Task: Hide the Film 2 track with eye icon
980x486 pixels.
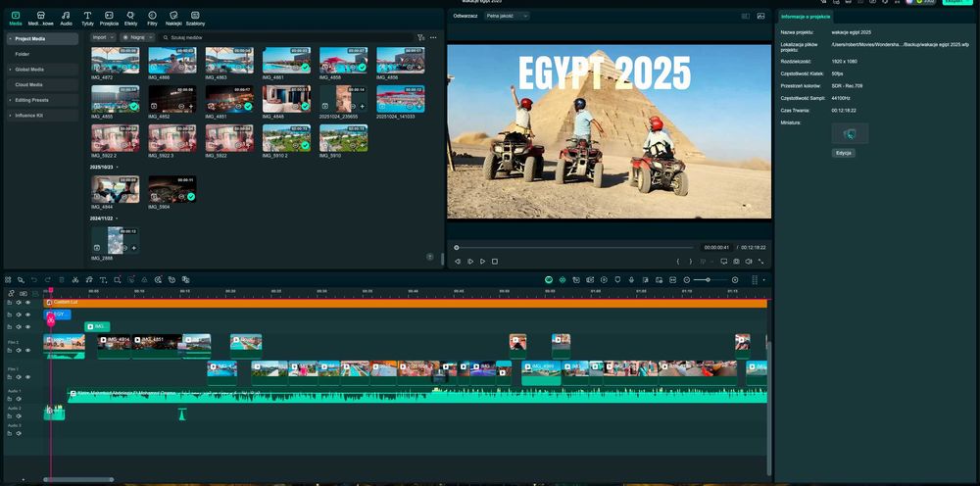Action: point(28,351)
